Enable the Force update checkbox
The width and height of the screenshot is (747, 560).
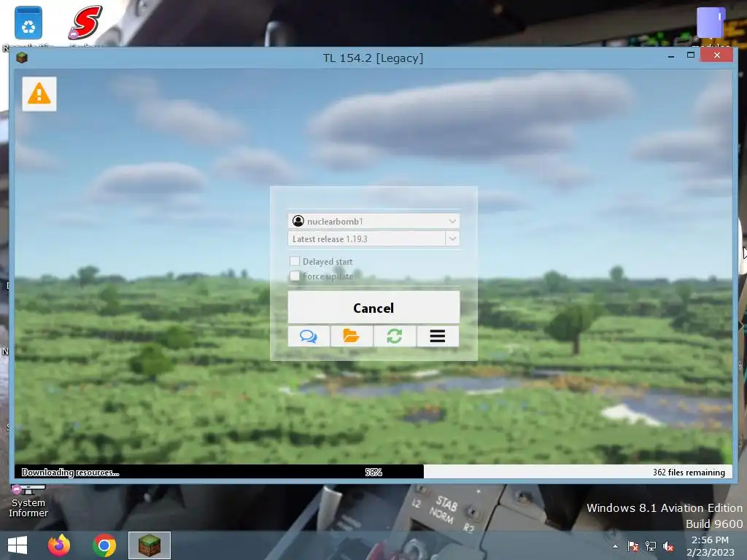295,276
